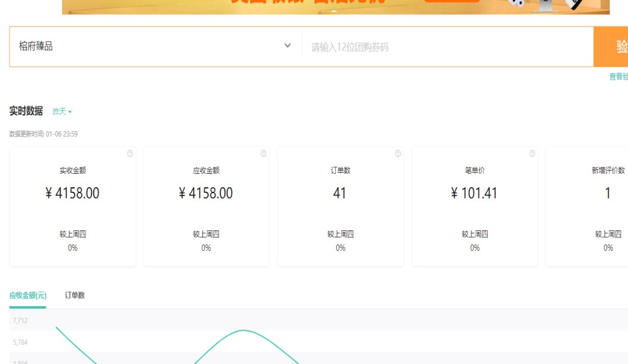
Task: Switch to the 应收金额(元) chart tab
Action: click(28, 295)
